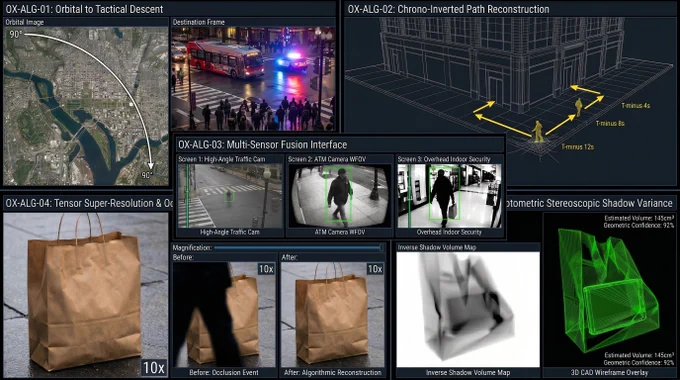This screenshot has width=680, height=380.
Task: Click the Inverse Shadow Volume Map header label
Action: 437,247
